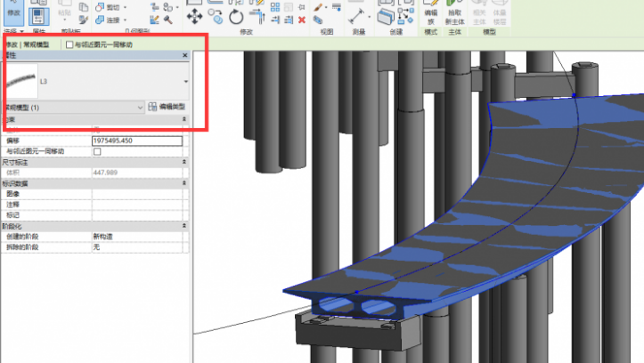Click the 偏移 offset value field

coord(137,141)
